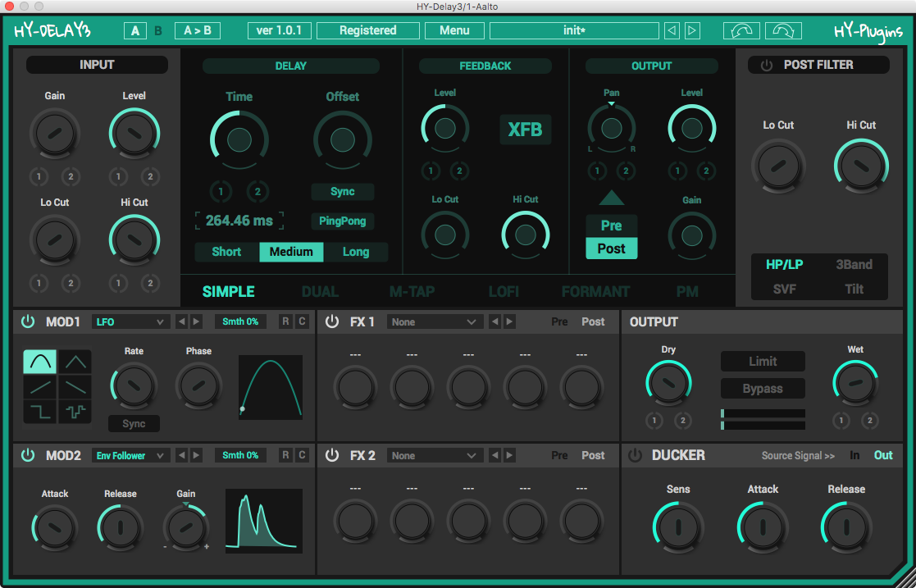Click FX 2 previous effect arrow
This screenshot has height=588, width=916.
tap(494, 455)
